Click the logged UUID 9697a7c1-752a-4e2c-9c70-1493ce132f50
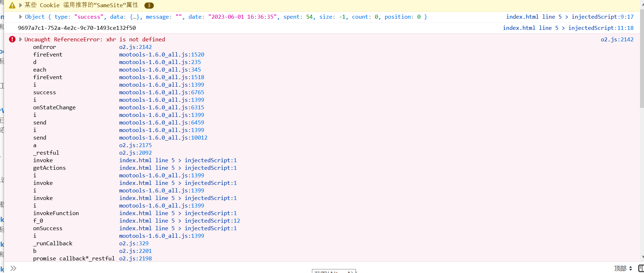The image size is (644, 273). (x=77, y=28)
